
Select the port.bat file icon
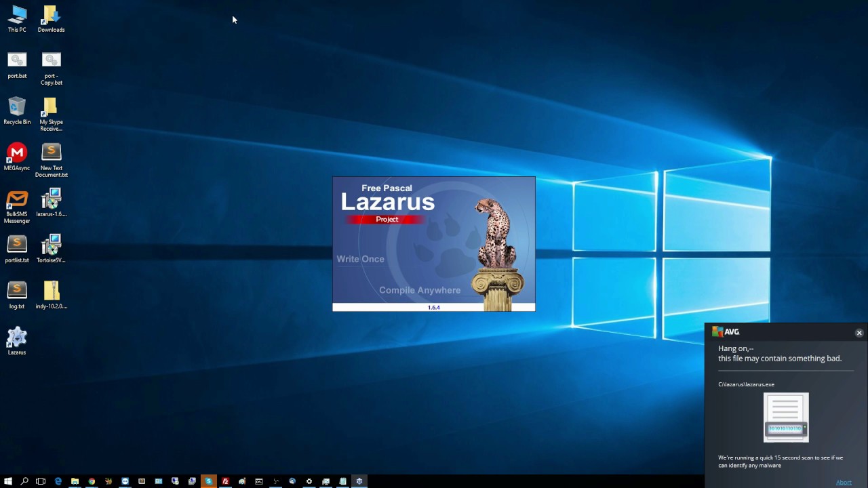point(17,65)
